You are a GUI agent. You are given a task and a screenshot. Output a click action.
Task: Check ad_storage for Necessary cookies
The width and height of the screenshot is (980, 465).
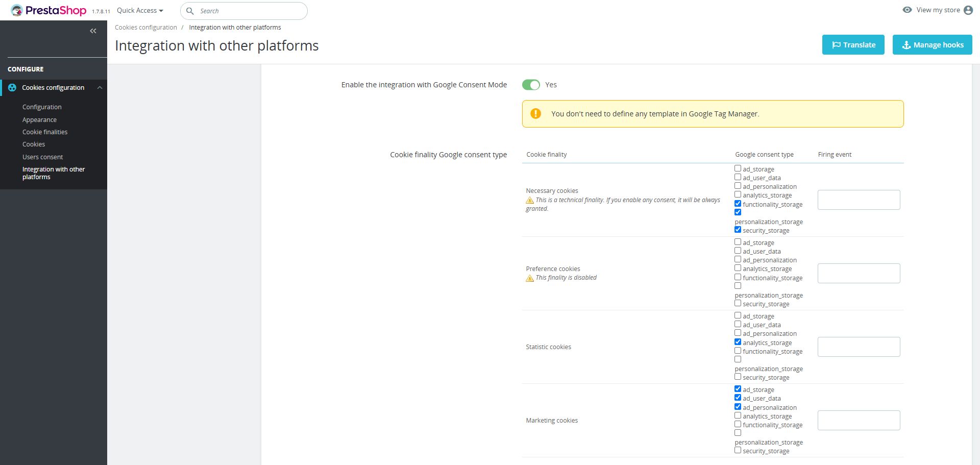point(738,168)
